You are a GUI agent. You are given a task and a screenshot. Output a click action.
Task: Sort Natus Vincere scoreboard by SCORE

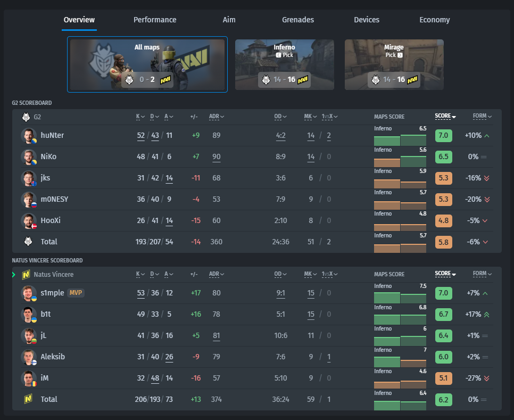tap(445, 274)
